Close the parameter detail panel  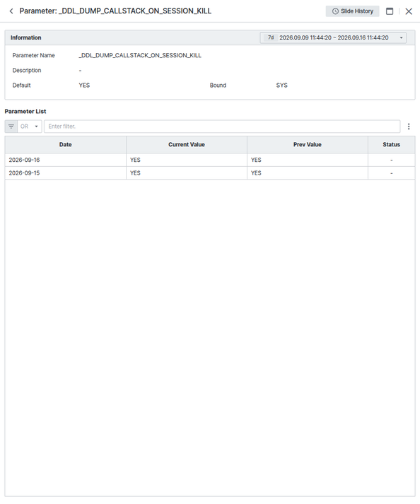point(409,11)
